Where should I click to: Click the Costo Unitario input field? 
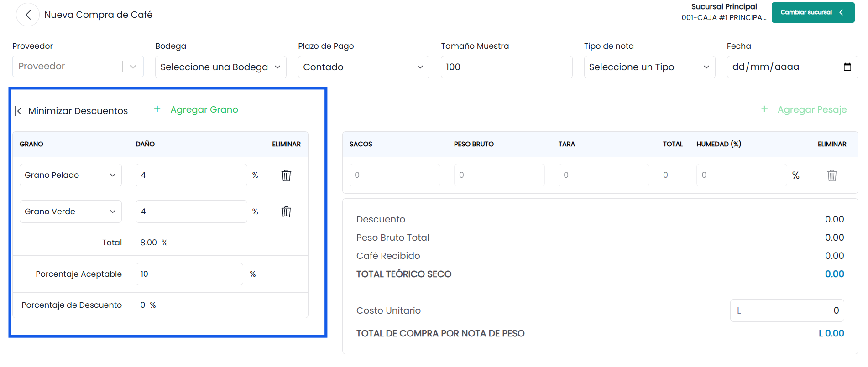(x=787, y=310)
